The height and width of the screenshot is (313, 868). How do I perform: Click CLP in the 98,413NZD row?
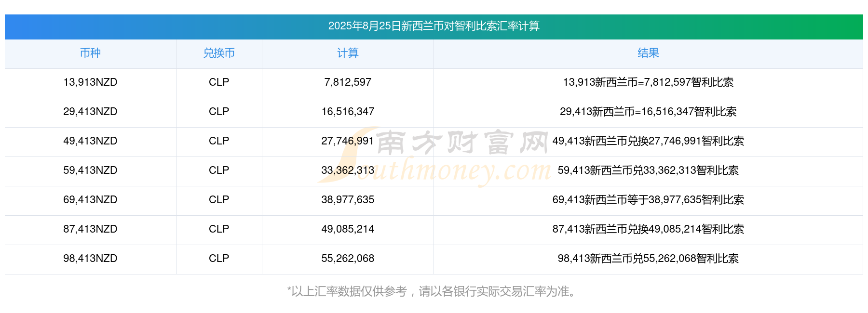click(219, 259)
